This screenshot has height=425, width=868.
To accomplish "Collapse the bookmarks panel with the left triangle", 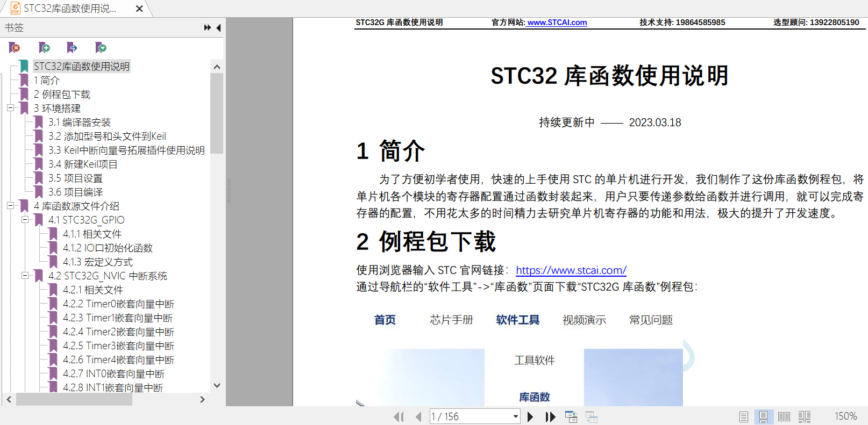I will 218,27.
